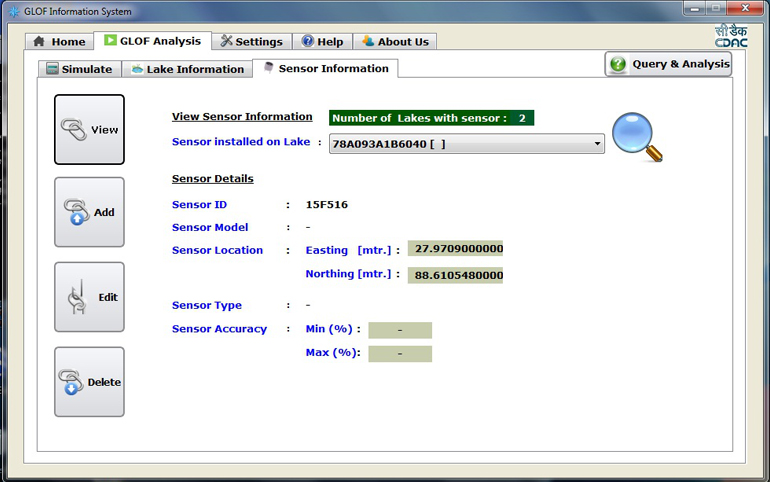
Task: Open the Help tab
Action: click(321, 42)
